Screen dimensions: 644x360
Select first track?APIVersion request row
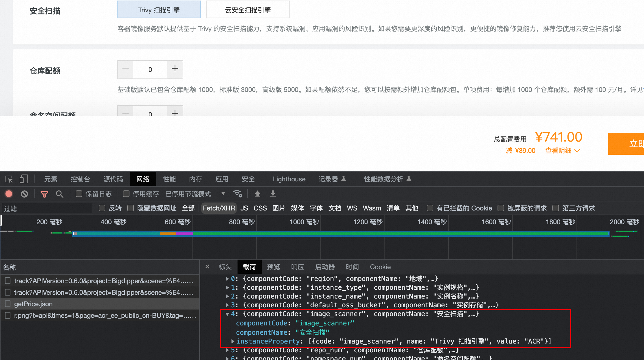tap(100, 281)
